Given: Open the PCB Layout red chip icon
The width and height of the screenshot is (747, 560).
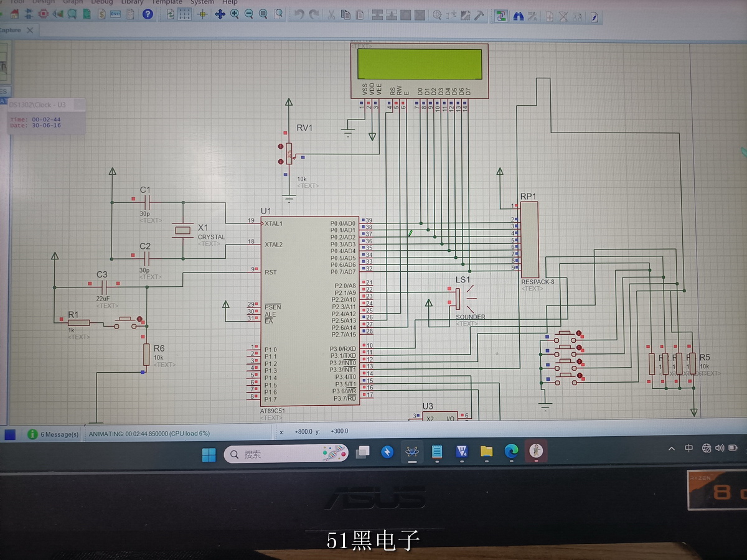Looking at the screenshot, I should (44, 14).
